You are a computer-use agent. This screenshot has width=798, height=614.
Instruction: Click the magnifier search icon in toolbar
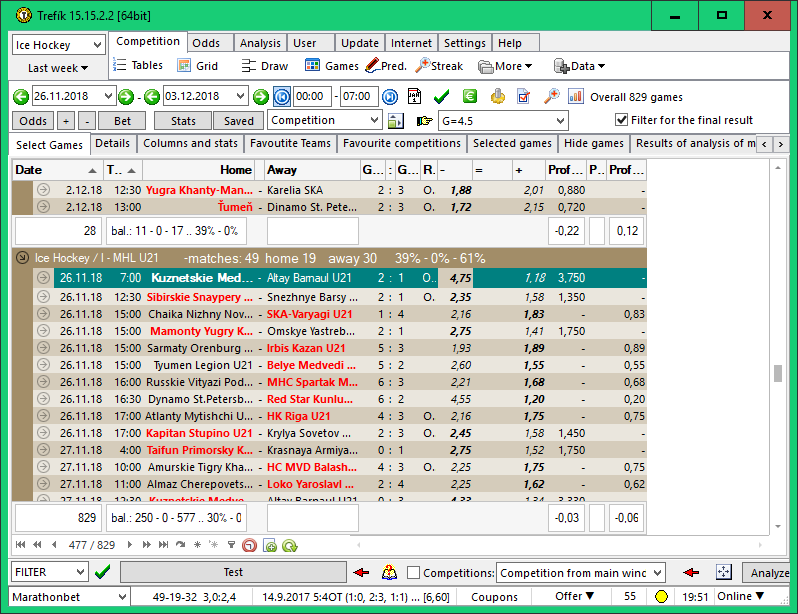(x=551, y=97)
